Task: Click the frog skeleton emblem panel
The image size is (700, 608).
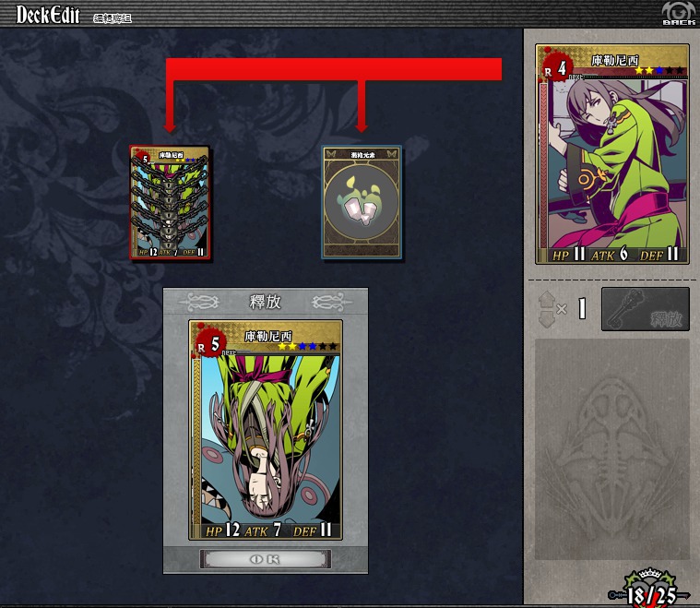Action: click(612, 449)
